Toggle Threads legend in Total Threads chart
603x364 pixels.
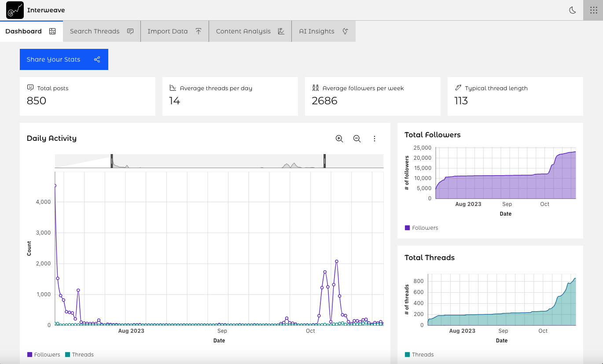tap(419, 354)
